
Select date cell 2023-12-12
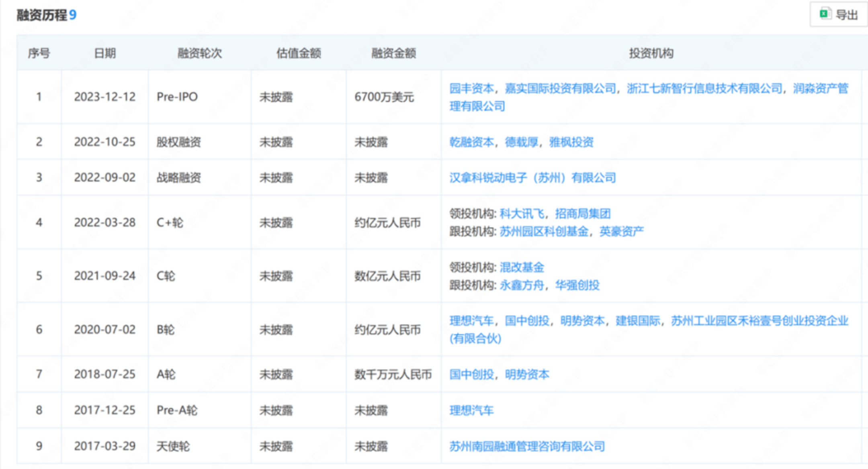pyautogui.click(x=105, y=97)
